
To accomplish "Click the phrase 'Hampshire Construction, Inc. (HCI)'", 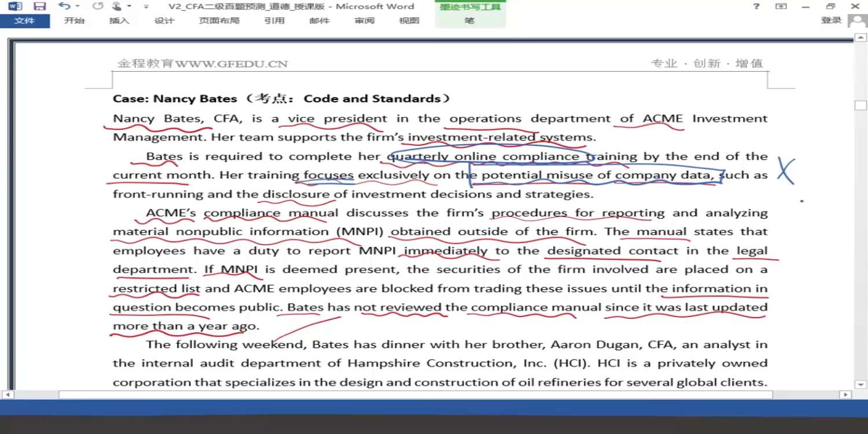I will point(468,364).
